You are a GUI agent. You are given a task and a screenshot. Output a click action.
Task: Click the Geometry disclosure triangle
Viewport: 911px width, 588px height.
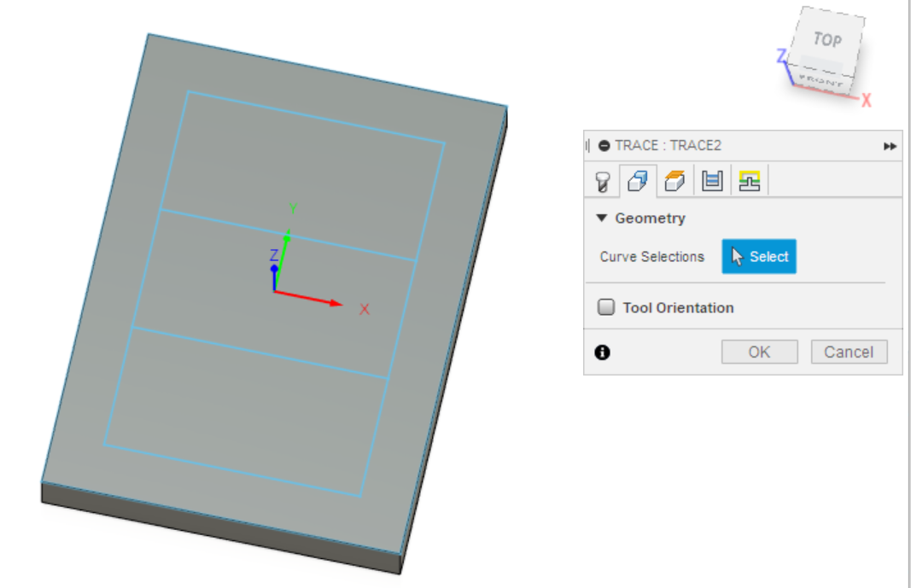click(604, 218)
